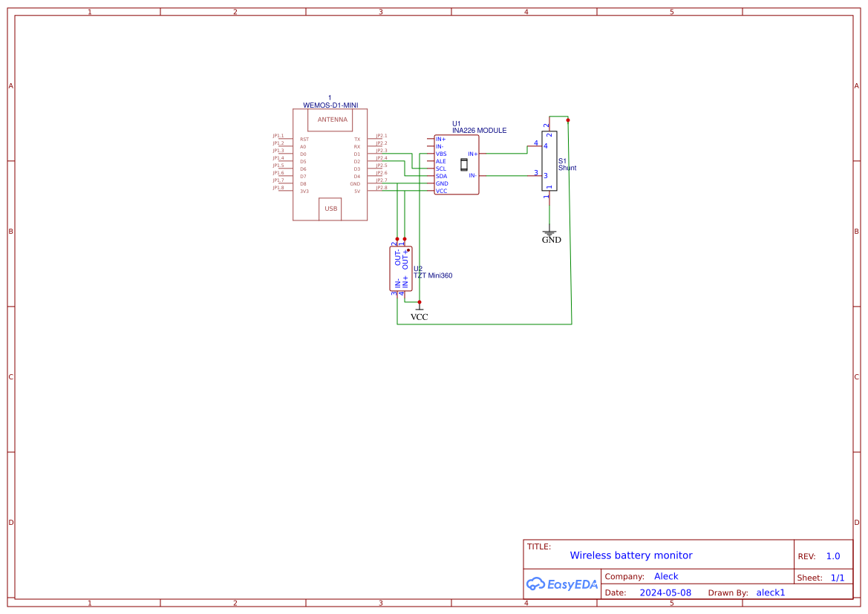Select the TZT Mini360 regulator symbol U2
868x614 pixels.
click(400, 269)
